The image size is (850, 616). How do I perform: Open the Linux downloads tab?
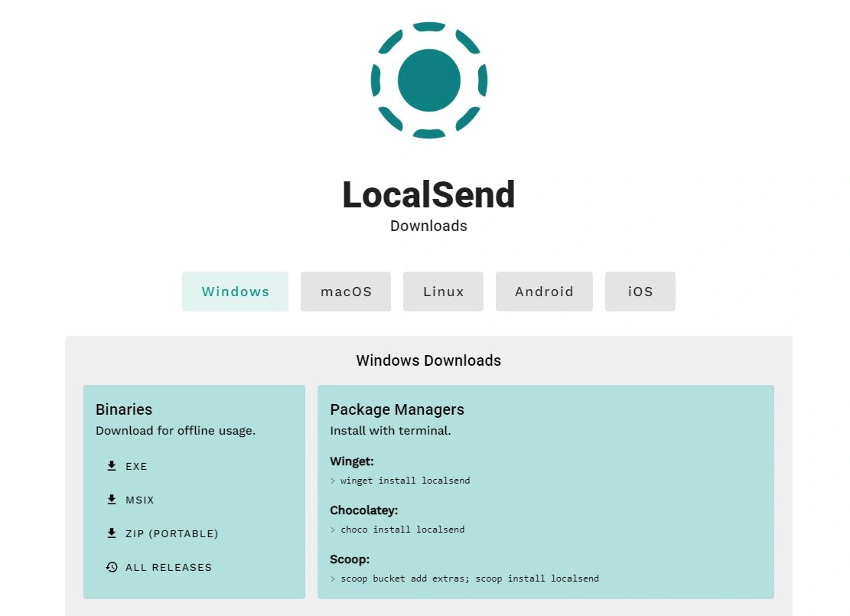pos(443,292)
